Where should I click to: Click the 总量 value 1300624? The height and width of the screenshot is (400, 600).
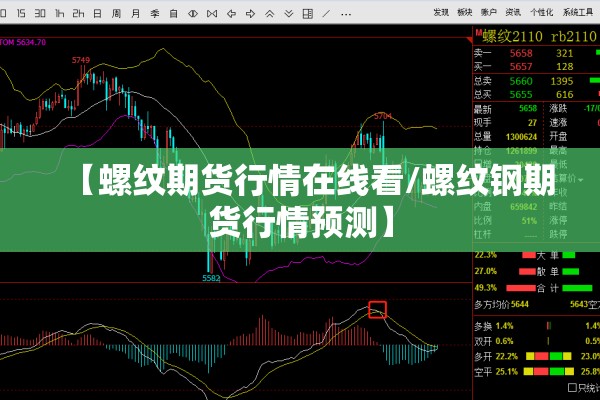tap(522, 137)
